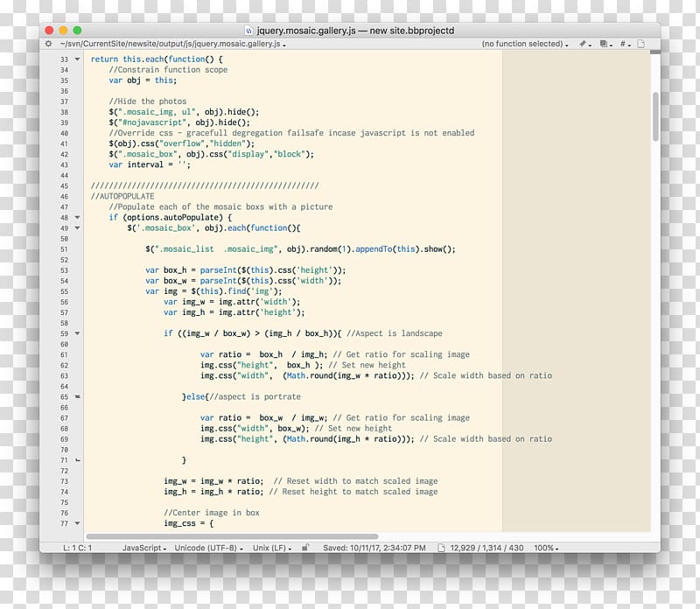Click "var img_w = img.attr('width');" line
This screenshot has height=609, width=700.
[232, 302]
